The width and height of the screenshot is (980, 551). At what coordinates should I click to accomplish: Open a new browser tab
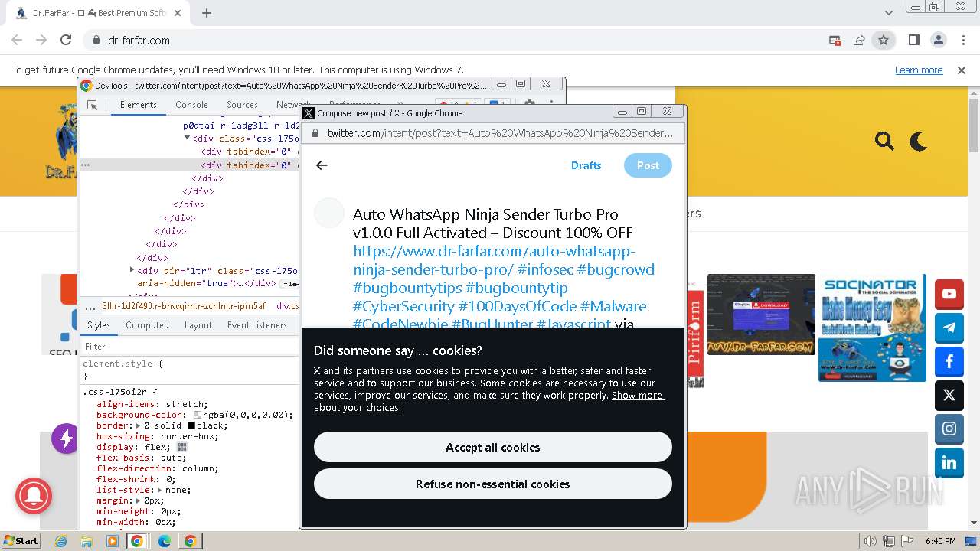pos(207,13)
